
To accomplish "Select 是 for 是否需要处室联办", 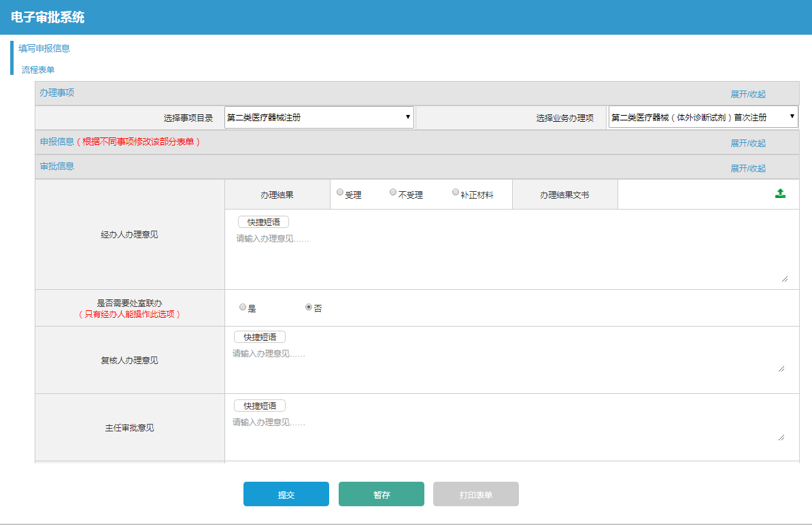I will (243, 307).
